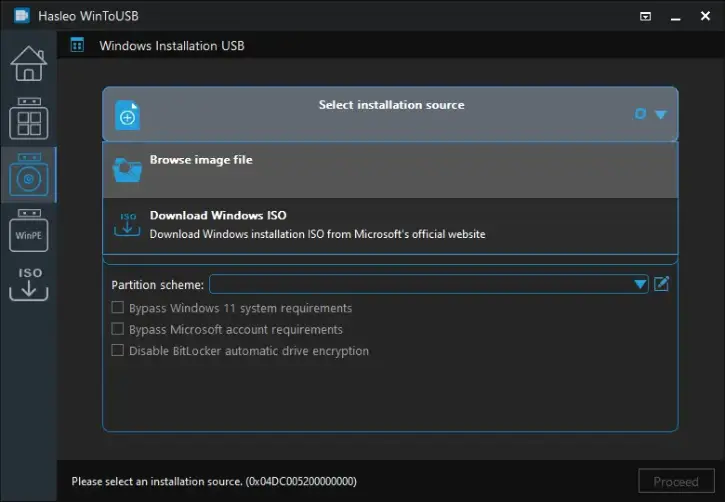Open the Windows To Go USB sidebar icon

pyautogui.click(x=29, y=118)
